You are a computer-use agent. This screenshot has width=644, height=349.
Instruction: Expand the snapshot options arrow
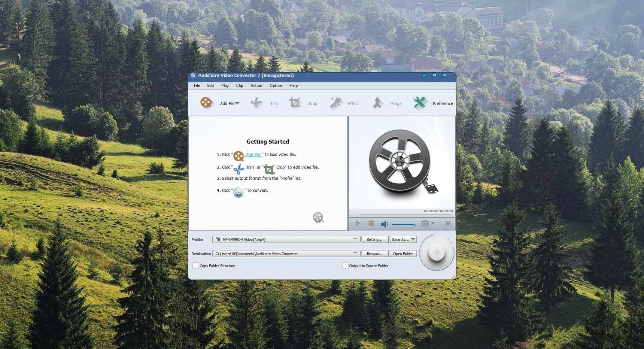pyautogui.click(x=433, y=224)
